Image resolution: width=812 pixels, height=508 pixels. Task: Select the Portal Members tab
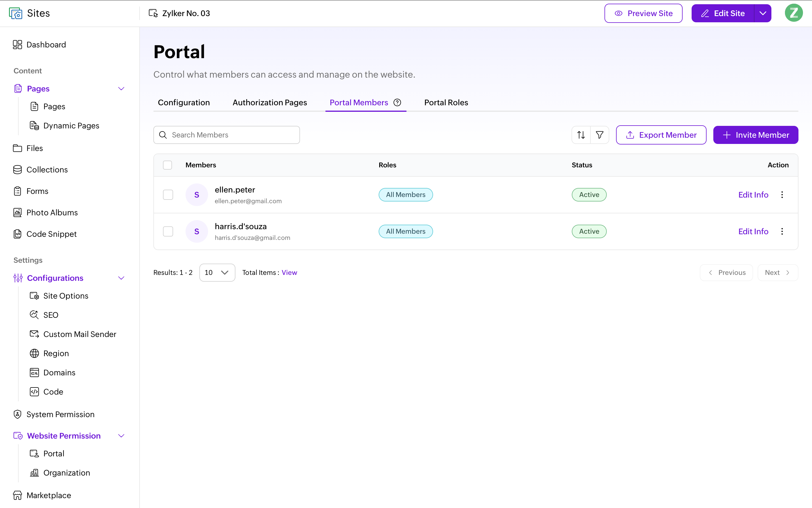tap(359, 102)
